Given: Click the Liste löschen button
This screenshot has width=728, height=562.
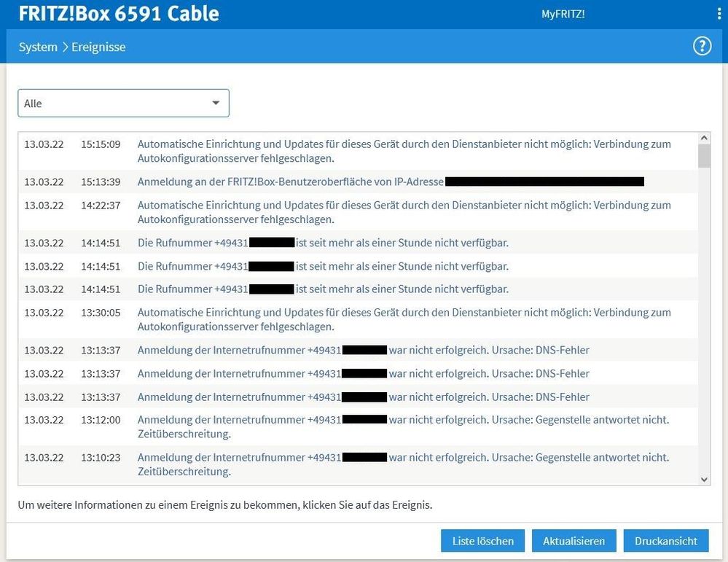Looking at the screenshot, I should [x=483, y=541].
